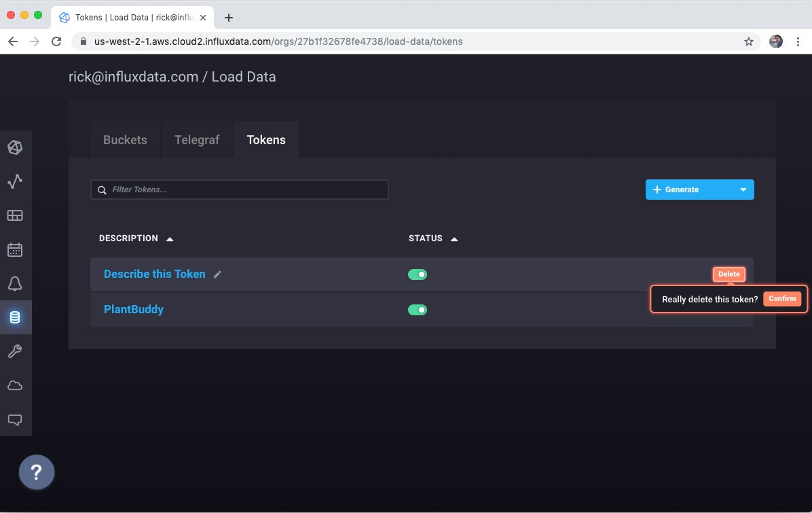Open the Dashboards boards icon in sidebar
The width and height of the screenshot is (812, 513).
15,215
